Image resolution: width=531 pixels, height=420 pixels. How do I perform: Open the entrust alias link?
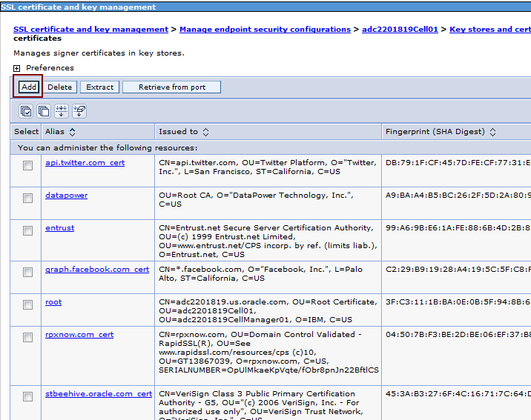point(59,228)
